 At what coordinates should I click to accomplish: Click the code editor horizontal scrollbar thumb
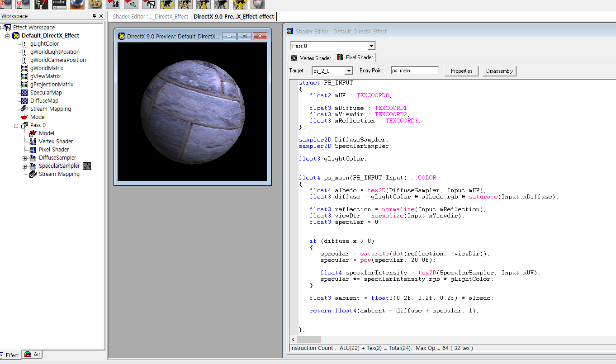click(x=309, y=339)
